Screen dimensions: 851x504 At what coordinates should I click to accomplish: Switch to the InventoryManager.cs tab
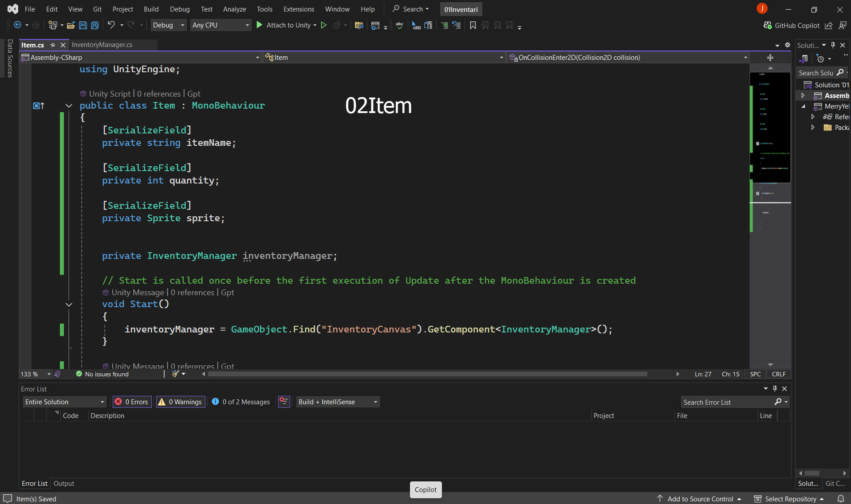coord(102,45)
